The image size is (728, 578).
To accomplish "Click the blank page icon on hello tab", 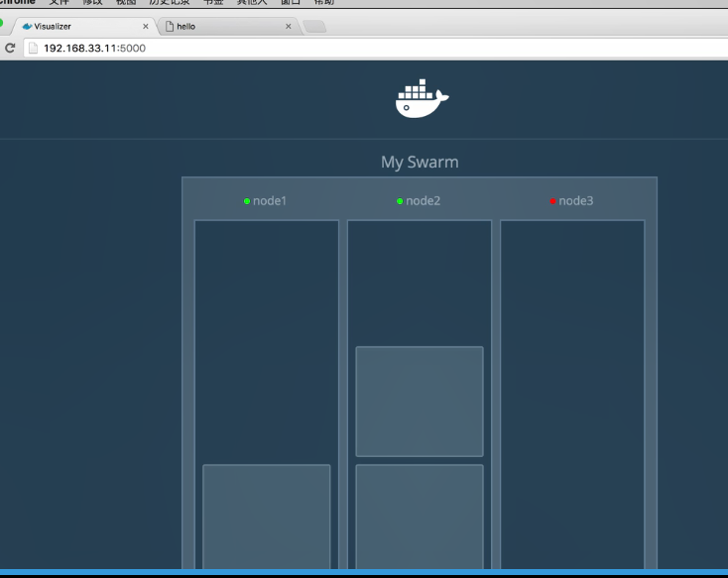I will coord(170,27).
